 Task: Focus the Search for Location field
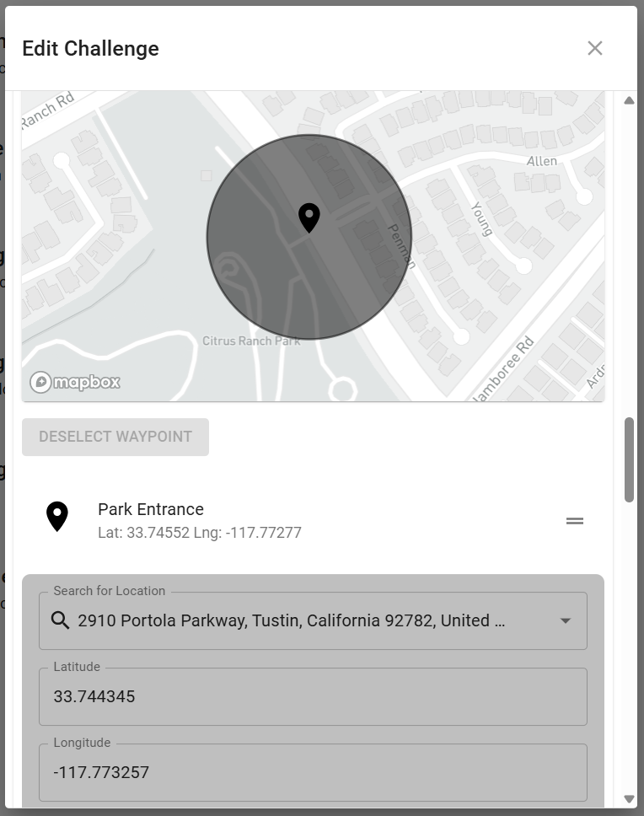pyautogui.click(x=314, y=620)
